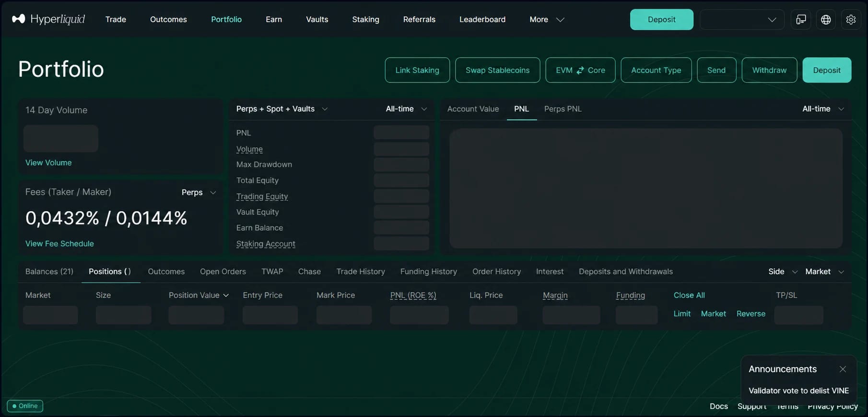The width and height of the screenshot is (868, 417).
Task: Open the Validator vote to delist VINE announcement
Action: [x=798, y=391]
